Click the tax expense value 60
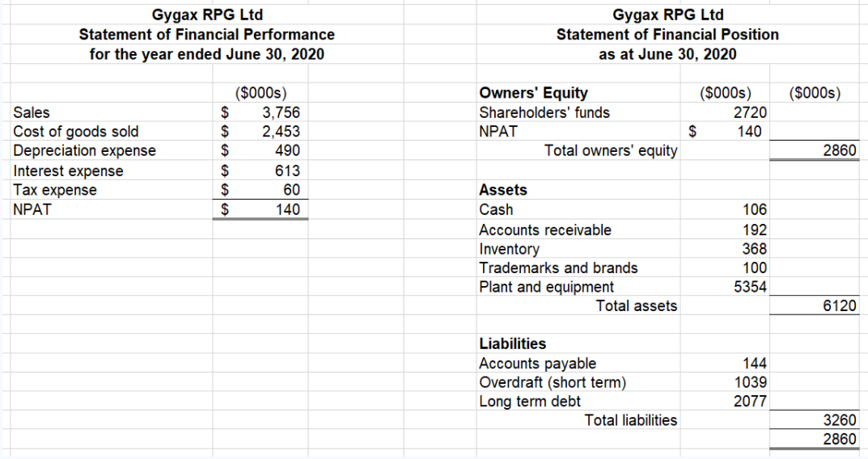This screenshot has width=868, height=459. 292,190
